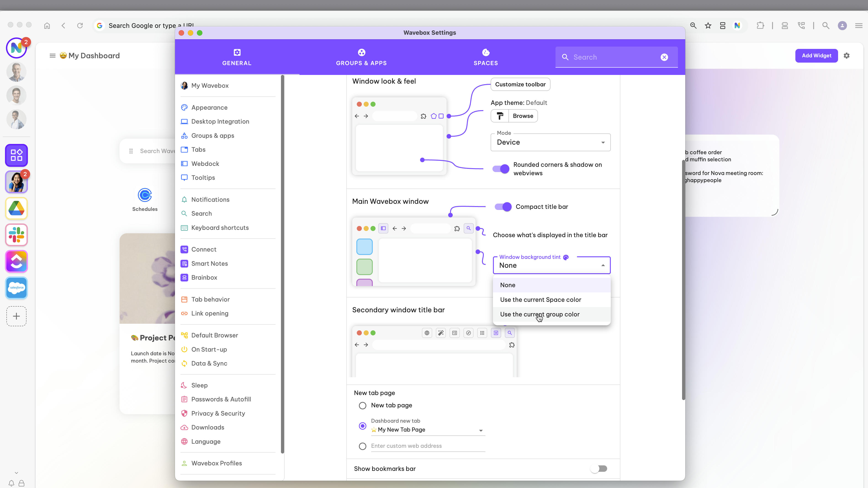
Task: Open the extensions puzzle icon in toolbar
Action: [x=760, y=26]
